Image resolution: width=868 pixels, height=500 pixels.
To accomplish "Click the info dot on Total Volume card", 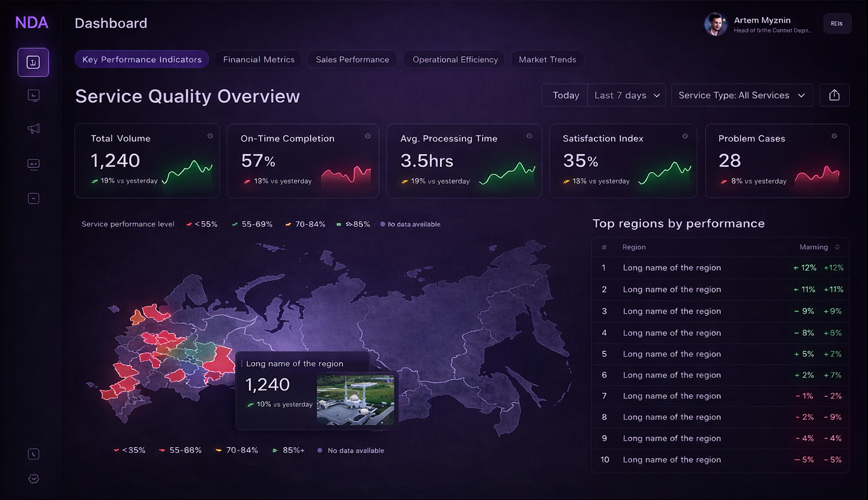I will pos(210,136).
